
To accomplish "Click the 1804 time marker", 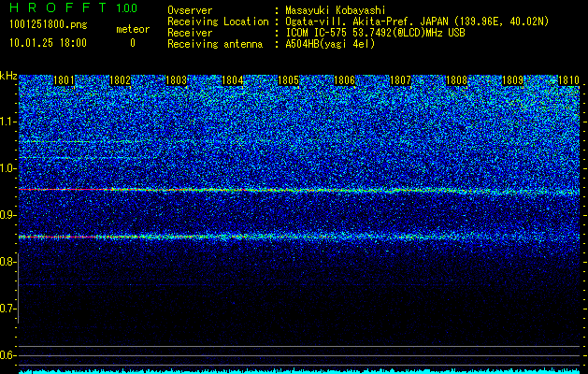I will click(232, 80).
